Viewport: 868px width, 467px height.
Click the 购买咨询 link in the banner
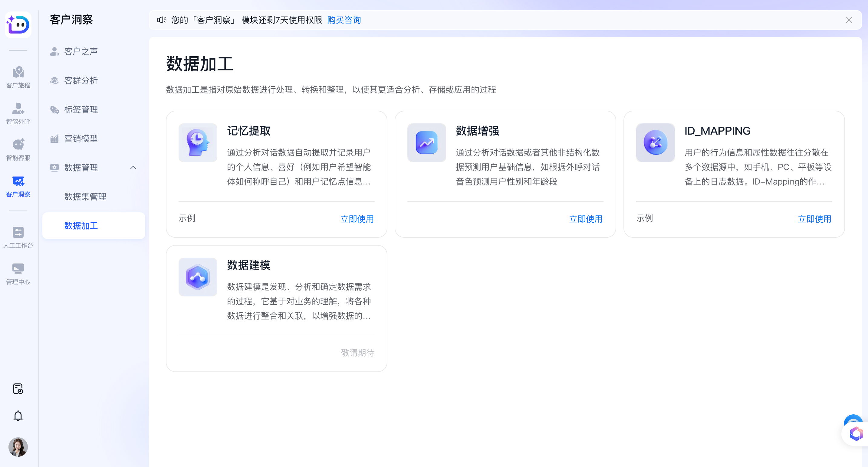[x=344, y=20]
